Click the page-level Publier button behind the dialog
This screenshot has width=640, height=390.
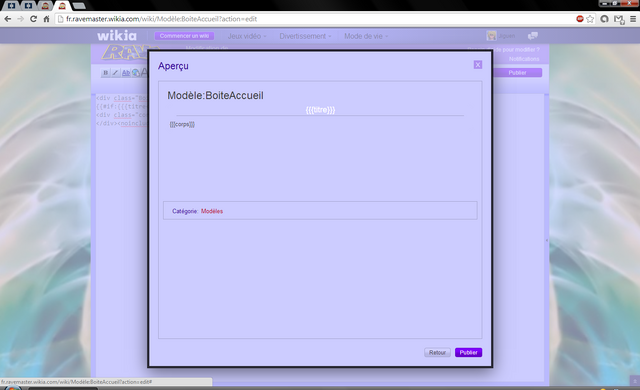coord(517,73)
